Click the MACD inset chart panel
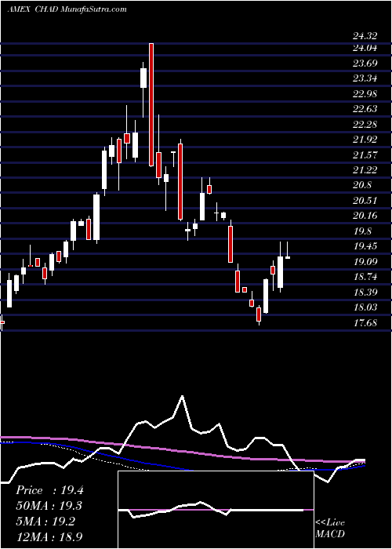Screen dimensions: 392x549 pos(216,510)
